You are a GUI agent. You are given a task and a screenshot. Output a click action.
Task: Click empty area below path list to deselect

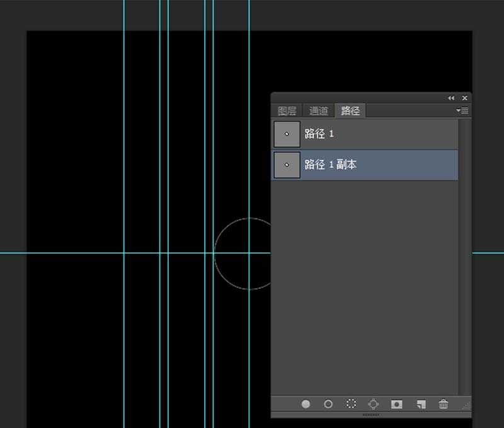point(365,283)
